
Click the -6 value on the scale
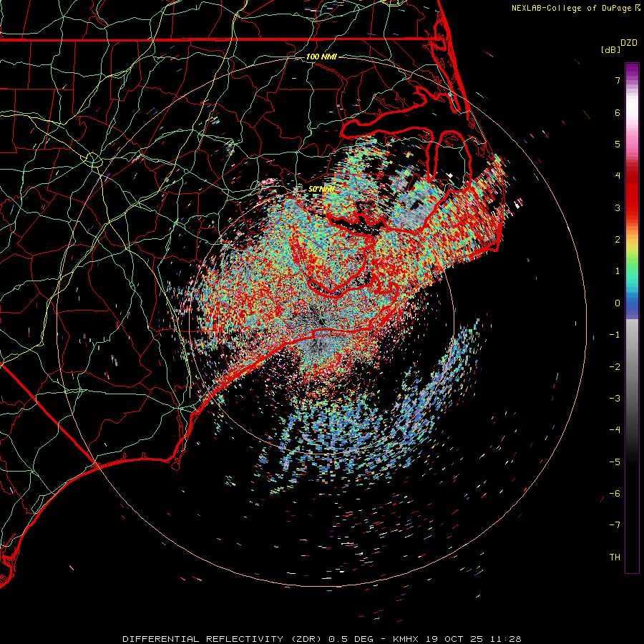[615, 494]
